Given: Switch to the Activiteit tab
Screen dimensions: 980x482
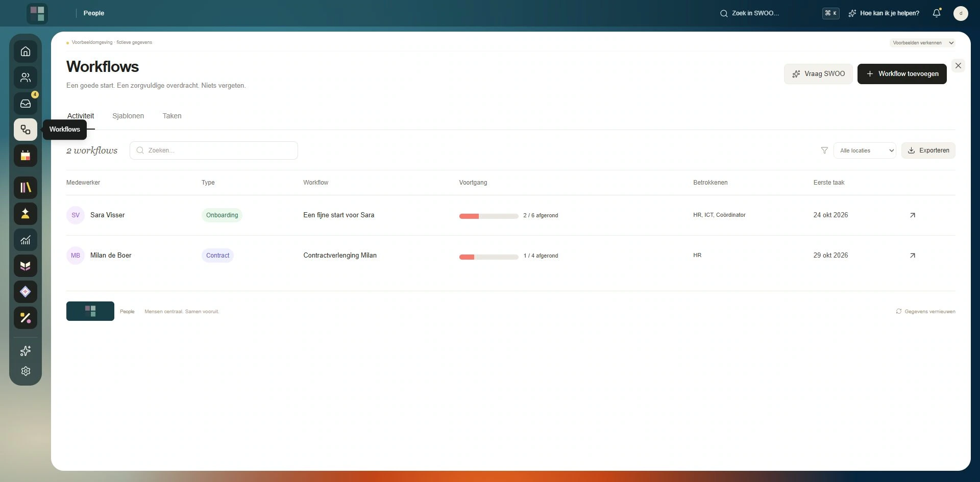Looking at the screenshot, I should pos(81,116).
